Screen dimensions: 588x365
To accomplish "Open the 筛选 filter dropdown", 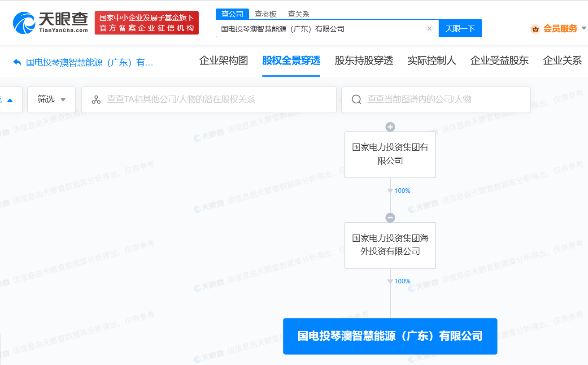I will [x=51, y=100].
